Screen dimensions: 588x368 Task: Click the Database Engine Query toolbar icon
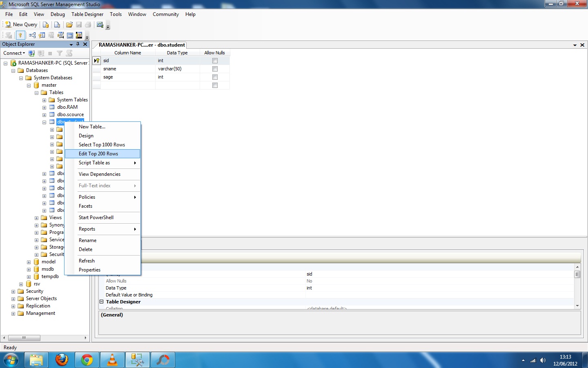pyautogui.click(x=46, y=25)
